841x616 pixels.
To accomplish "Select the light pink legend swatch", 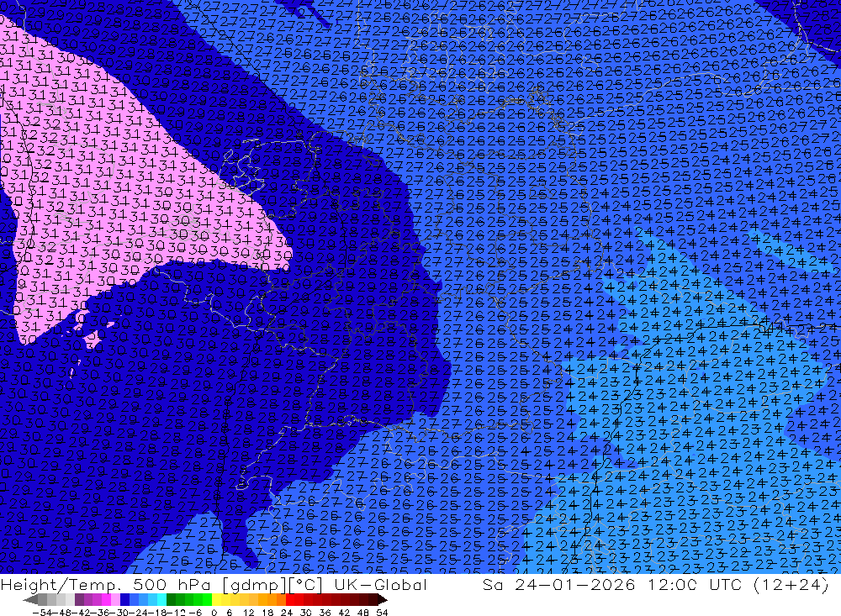I will coord(115,600).
